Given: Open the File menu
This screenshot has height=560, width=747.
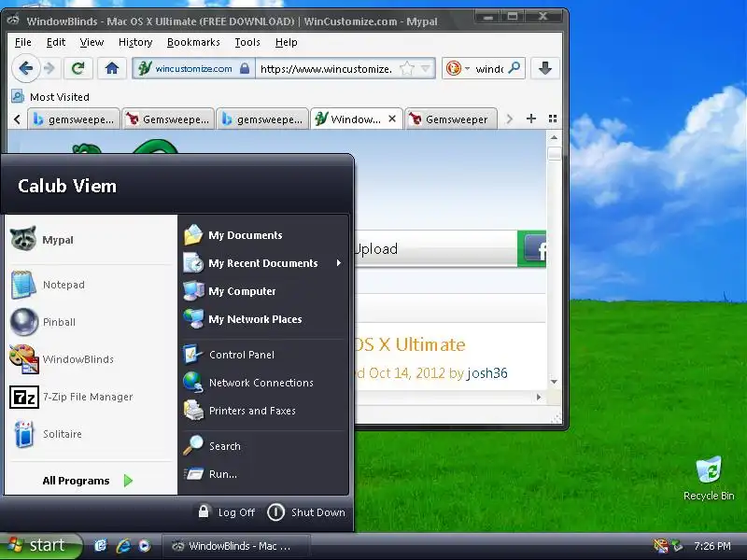Looking at the screenshot, I should point(22,42).
